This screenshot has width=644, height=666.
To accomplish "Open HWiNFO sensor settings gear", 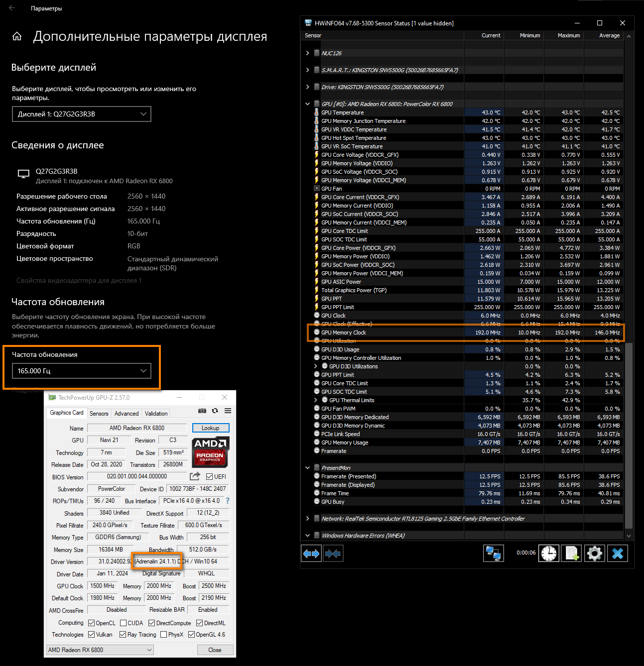I will (595, 554).
